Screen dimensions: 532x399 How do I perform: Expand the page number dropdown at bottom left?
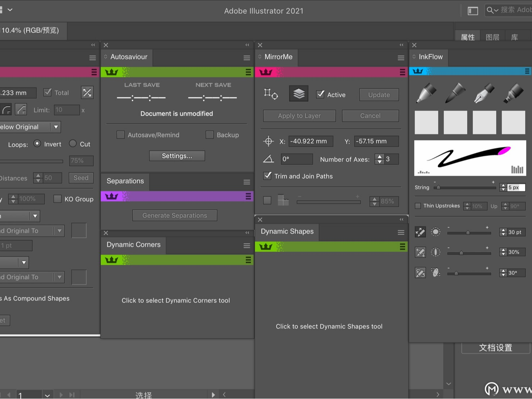(47, 395)
